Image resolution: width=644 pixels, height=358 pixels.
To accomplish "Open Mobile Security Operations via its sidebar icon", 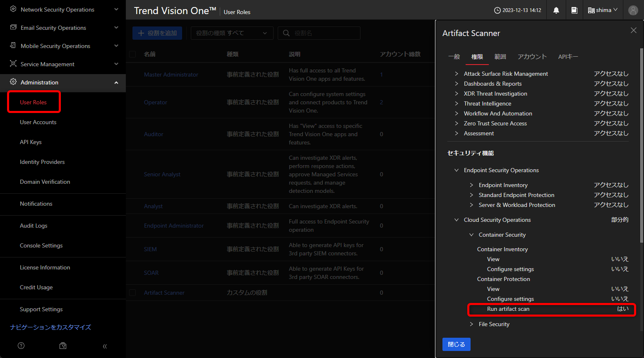I will pyautogui.click(x=12, y=46).
